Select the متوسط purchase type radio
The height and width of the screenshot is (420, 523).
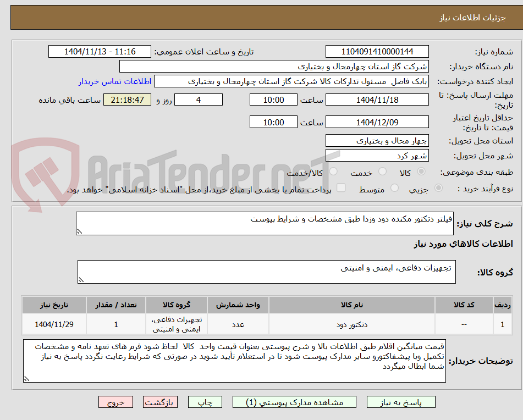(x=394, y=188)
